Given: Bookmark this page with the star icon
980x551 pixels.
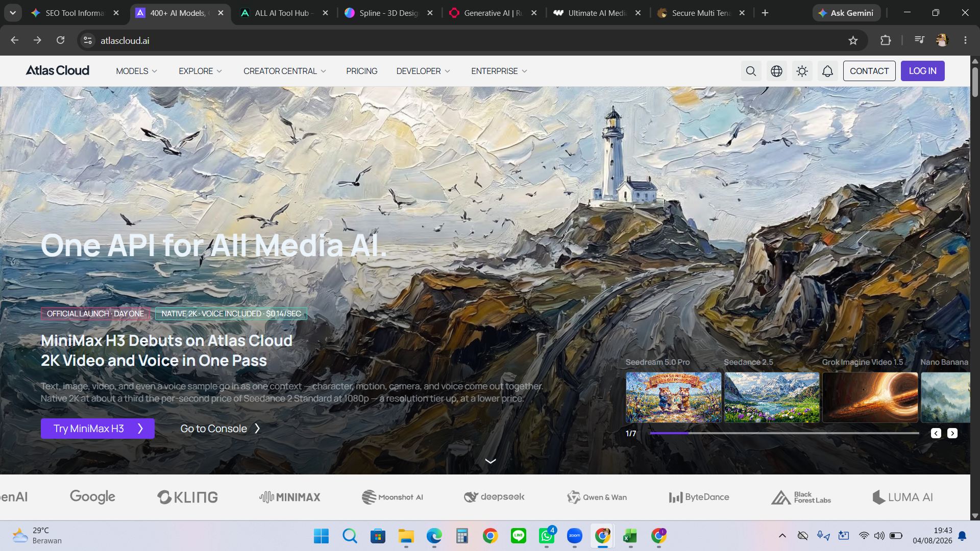Looking at the screenshot, I should (x=853, y=40).
